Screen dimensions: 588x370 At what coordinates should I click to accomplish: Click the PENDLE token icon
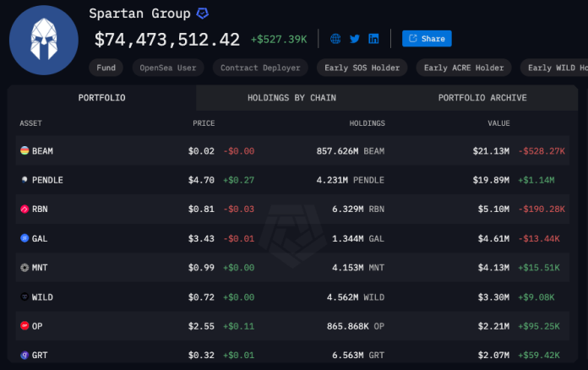pos(24,180)
